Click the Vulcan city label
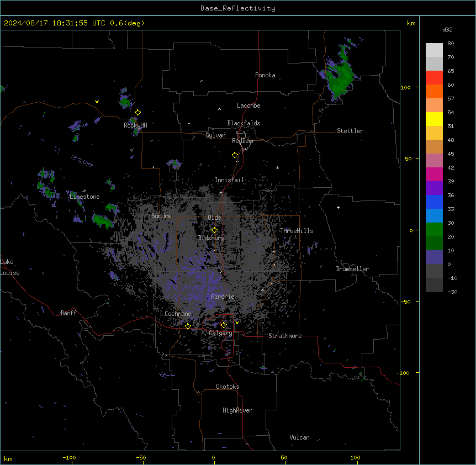 (x=300, y=437)
